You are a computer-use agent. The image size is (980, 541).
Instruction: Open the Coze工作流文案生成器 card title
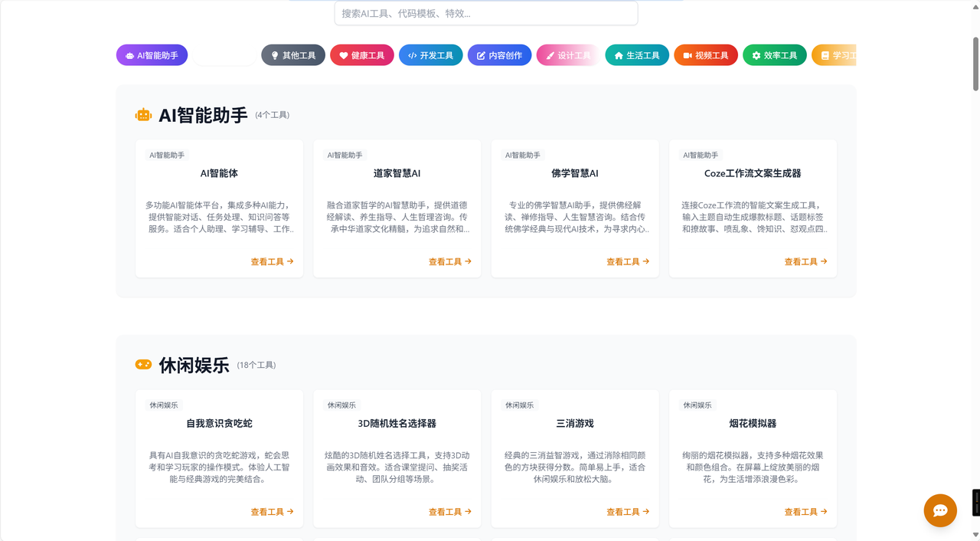point(753,173)
